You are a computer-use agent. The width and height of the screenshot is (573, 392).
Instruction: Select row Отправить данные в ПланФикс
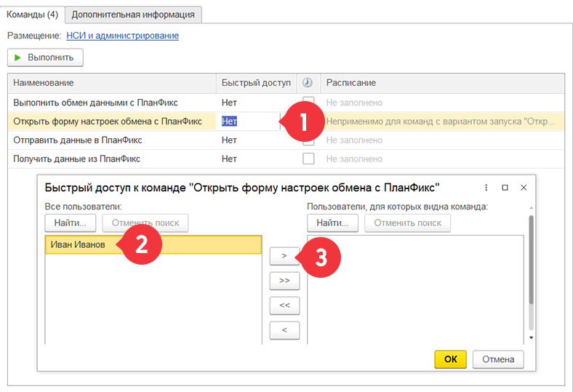(x=286, y=140)
